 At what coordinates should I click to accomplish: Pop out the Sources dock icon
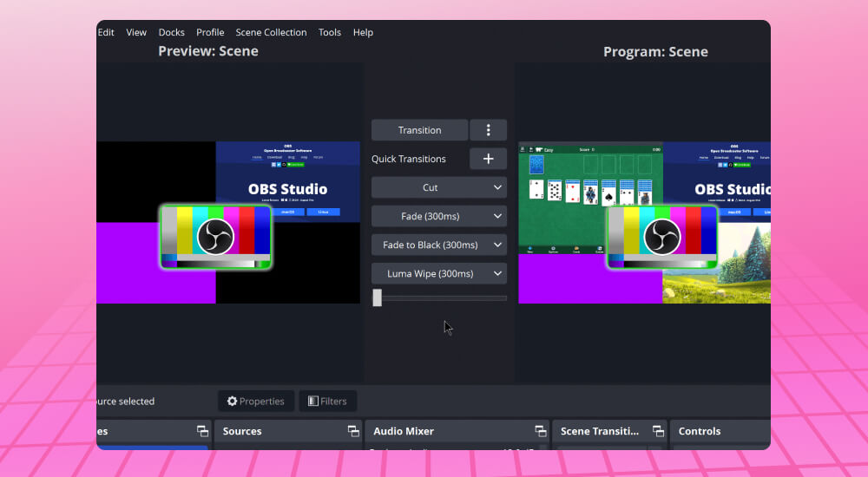[x=353, y=431]
